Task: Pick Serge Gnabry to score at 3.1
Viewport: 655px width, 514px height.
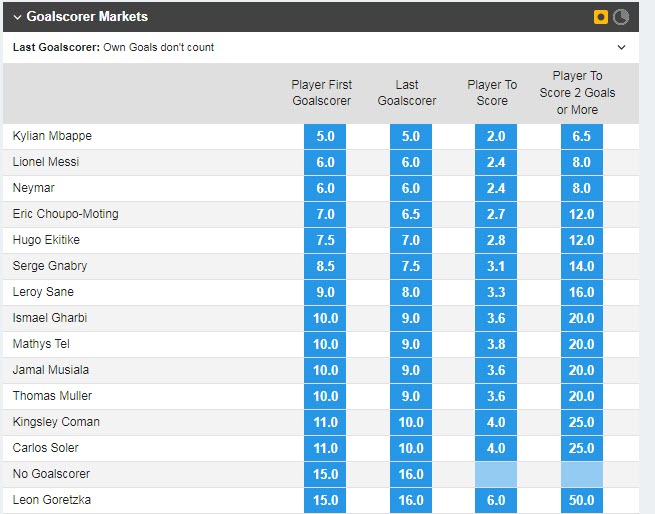Action: coord(496,267)
